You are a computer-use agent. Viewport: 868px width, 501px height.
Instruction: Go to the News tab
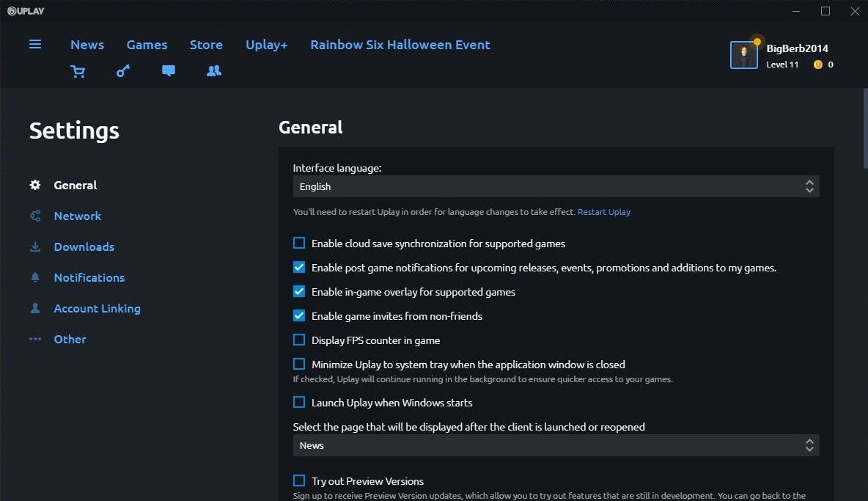pyautogui.click(x=87, y=45)
